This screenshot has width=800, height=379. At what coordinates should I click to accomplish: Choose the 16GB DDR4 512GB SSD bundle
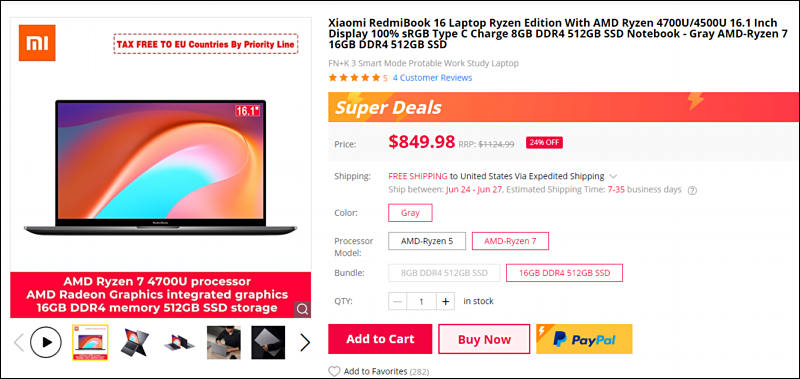pyautogui.click(x=564, y=273)
